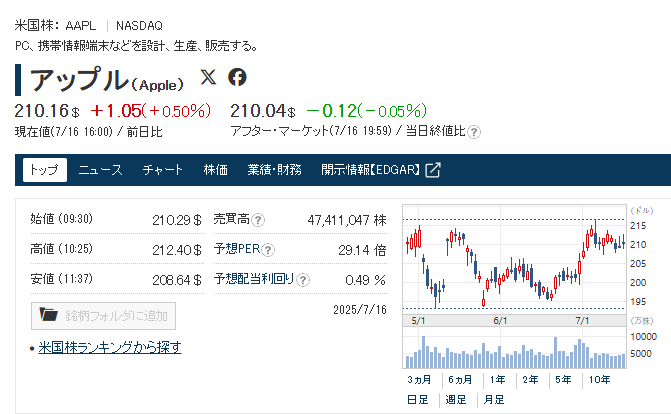Click the 安値 (11:37) label

click(62, 279)
